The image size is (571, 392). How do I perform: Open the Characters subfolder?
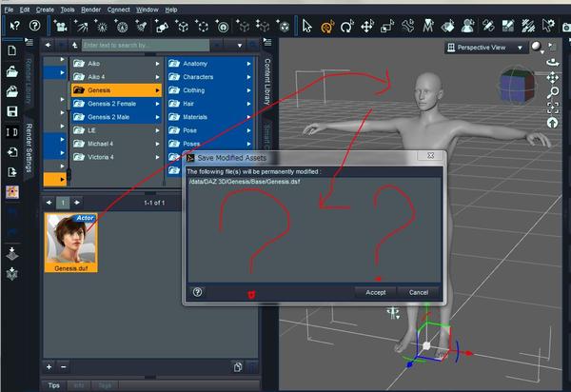[209, 77]
